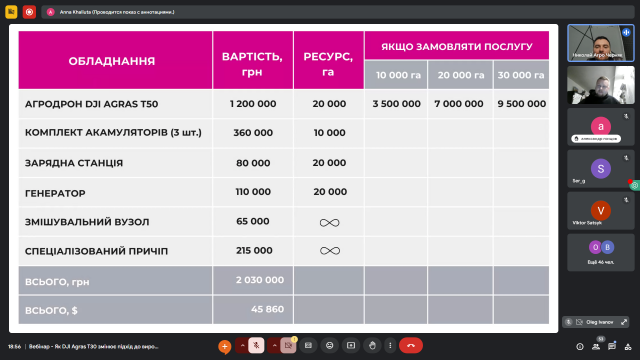Select Ser_g participant tile
The height and width of the screenshot is (360, 640).
(601, 169)
